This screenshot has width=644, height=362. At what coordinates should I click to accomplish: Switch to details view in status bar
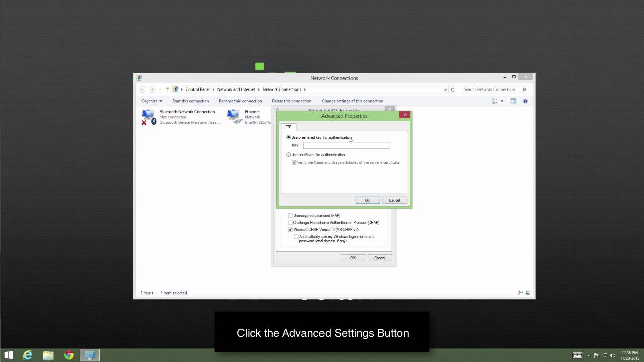pos(520,293)
